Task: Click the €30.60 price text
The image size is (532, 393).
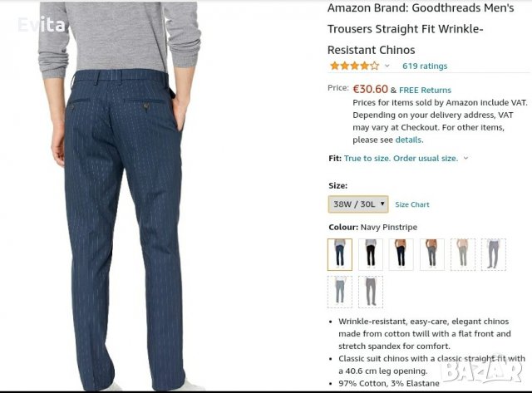Action: pos(370,89)
